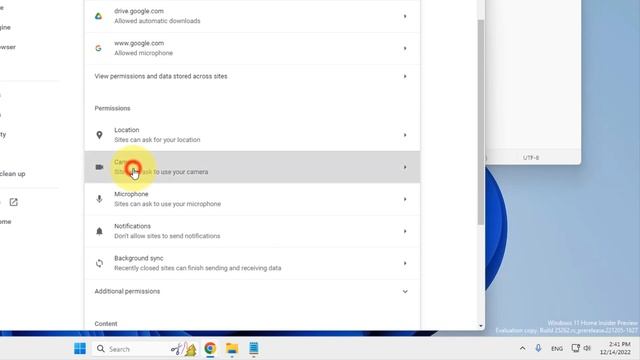Show hidden system tray icons
Image resolution: width=640 pixels, height=360 pixels.
coord(522,348)
